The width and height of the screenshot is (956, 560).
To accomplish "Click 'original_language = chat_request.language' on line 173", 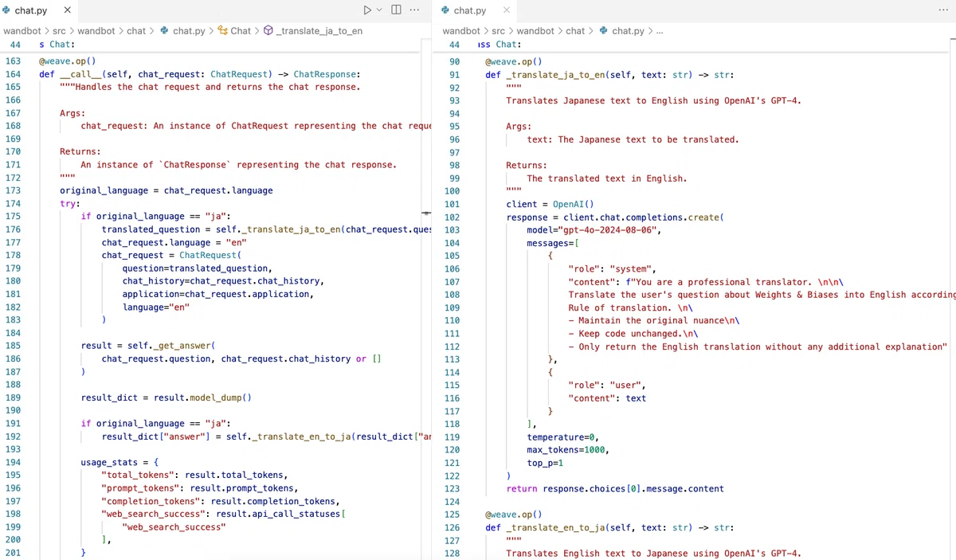I will click(167, 190).
